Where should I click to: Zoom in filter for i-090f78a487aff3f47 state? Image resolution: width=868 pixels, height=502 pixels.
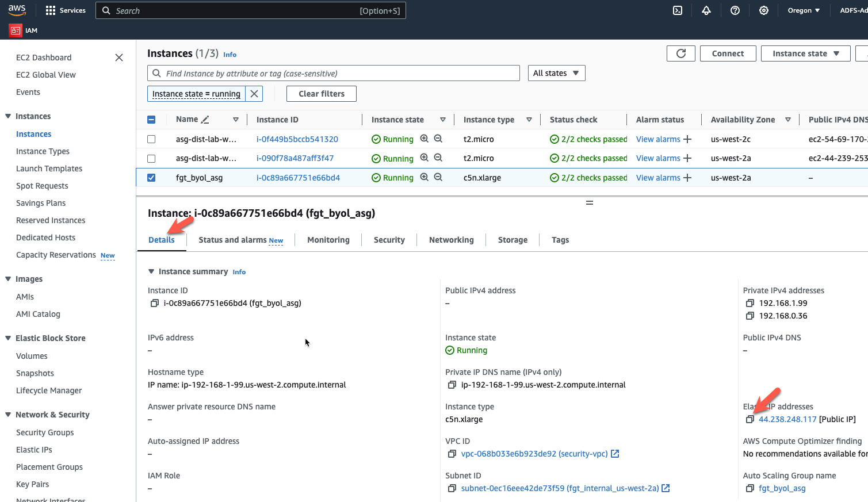(x=425, y=158)
